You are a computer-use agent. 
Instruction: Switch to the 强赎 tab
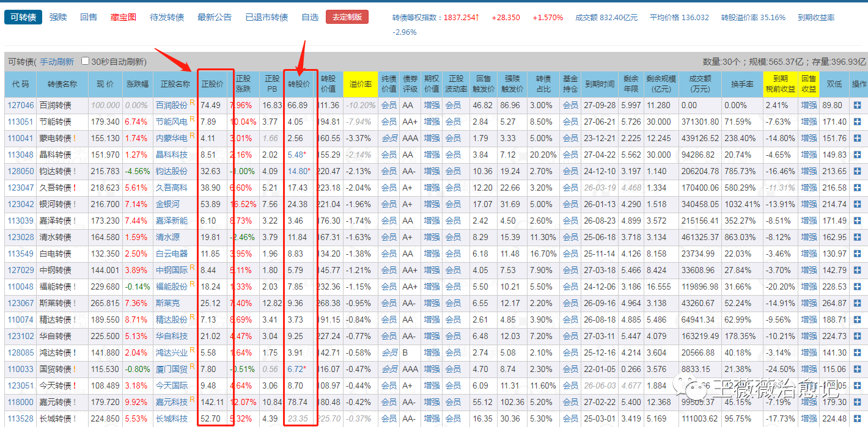(59, 17)
